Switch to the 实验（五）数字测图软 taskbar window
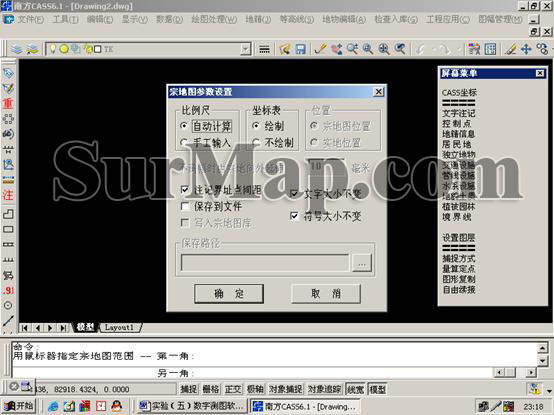Screen dimensions: 554x415 191,407
